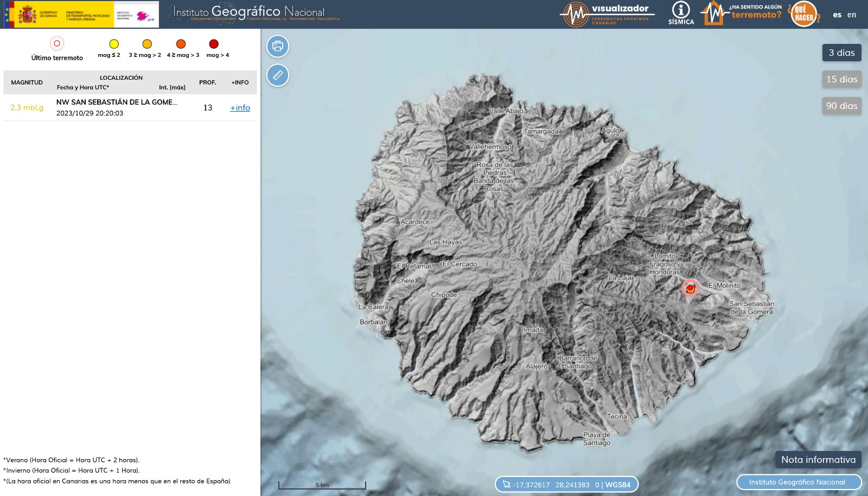Click the Alajeró label on the map

537,366
